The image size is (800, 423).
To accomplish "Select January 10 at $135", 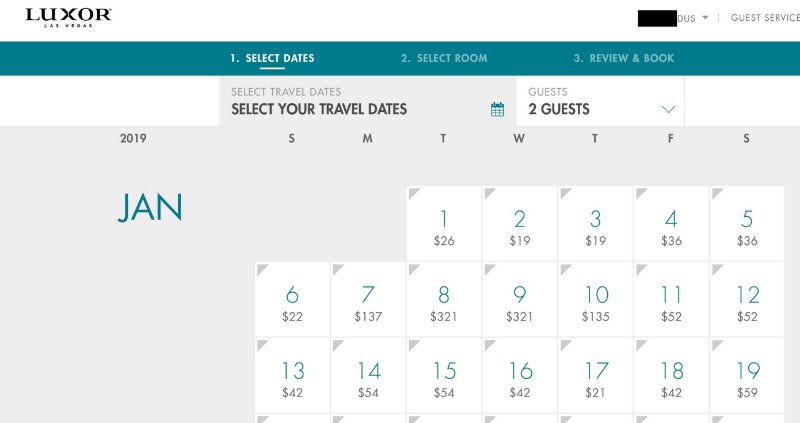I will pos(596,300).
